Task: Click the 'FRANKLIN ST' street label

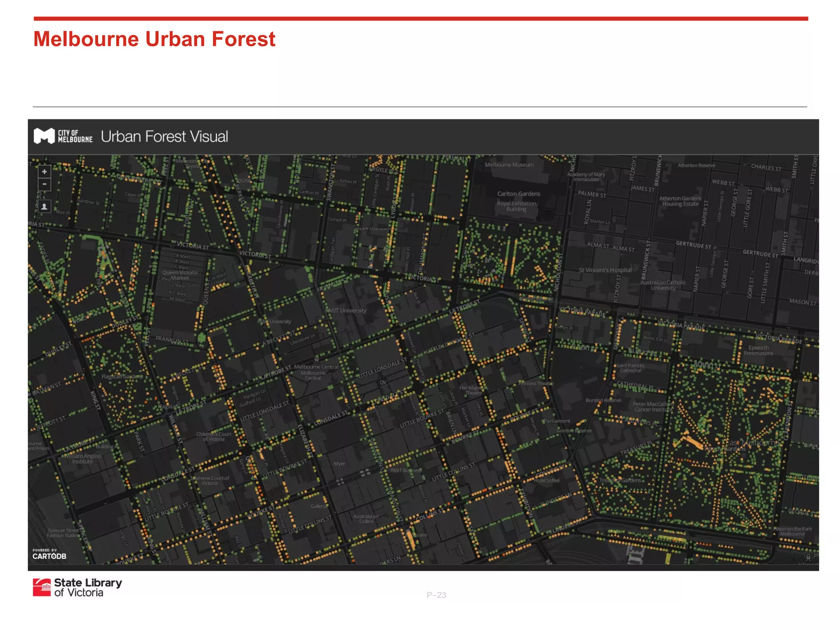Action: [172, 340]
